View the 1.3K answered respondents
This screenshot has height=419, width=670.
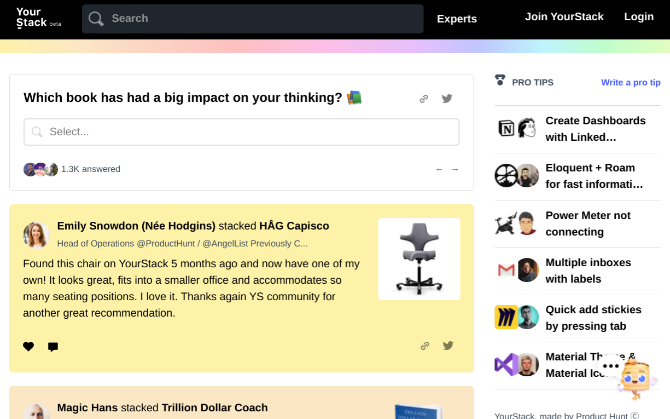pyautogui.click(x=90, y=169)
